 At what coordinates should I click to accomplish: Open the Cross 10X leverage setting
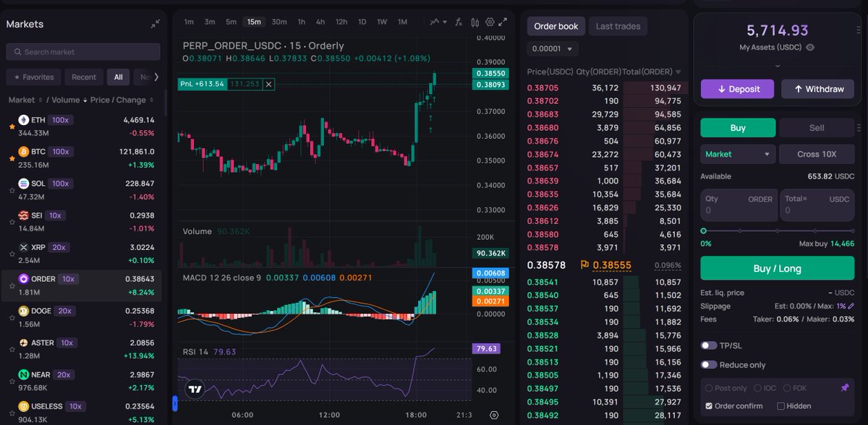click(x=817, y=154)
